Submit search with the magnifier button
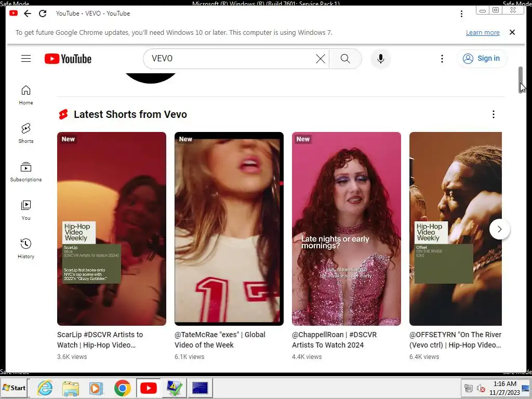This screenshot has width=532, height=399. pos(345,59)
